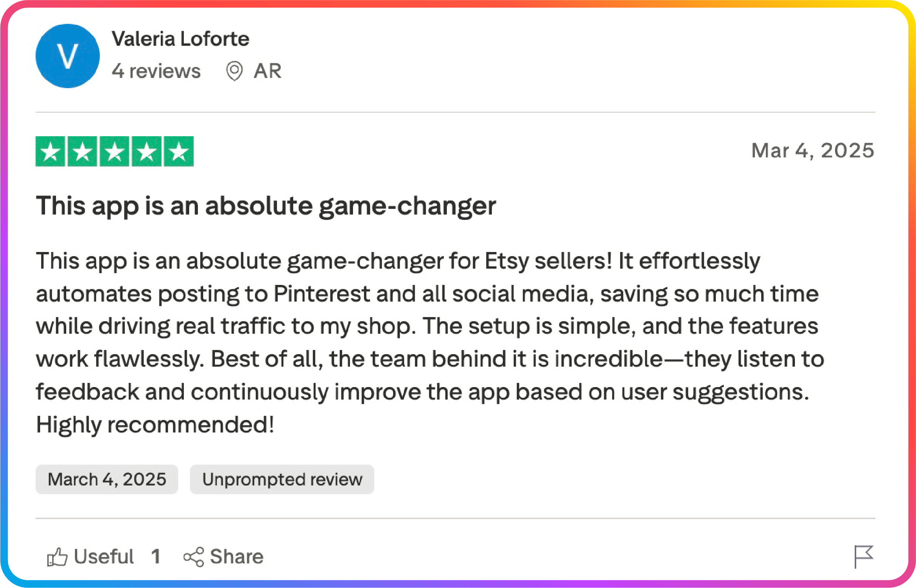The image size is (916, 588).
Task: Mark the review as Useful
Action: 103,557
